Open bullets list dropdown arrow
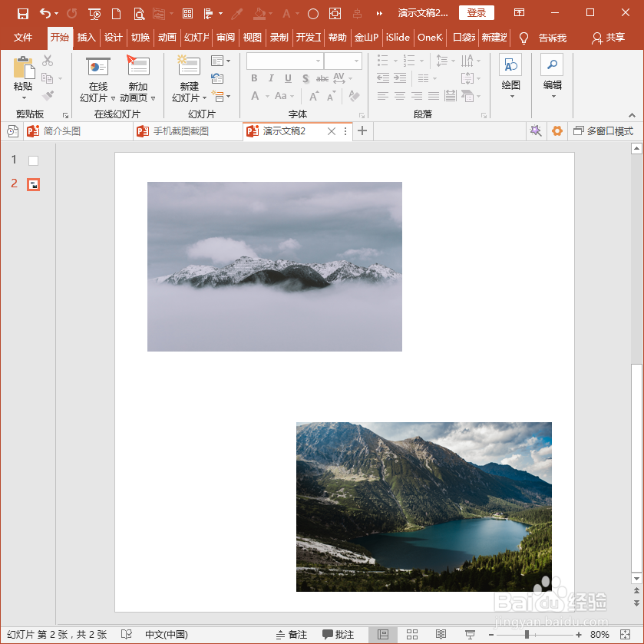The height and width of the screenshot is (644, 644). [395, 61]
